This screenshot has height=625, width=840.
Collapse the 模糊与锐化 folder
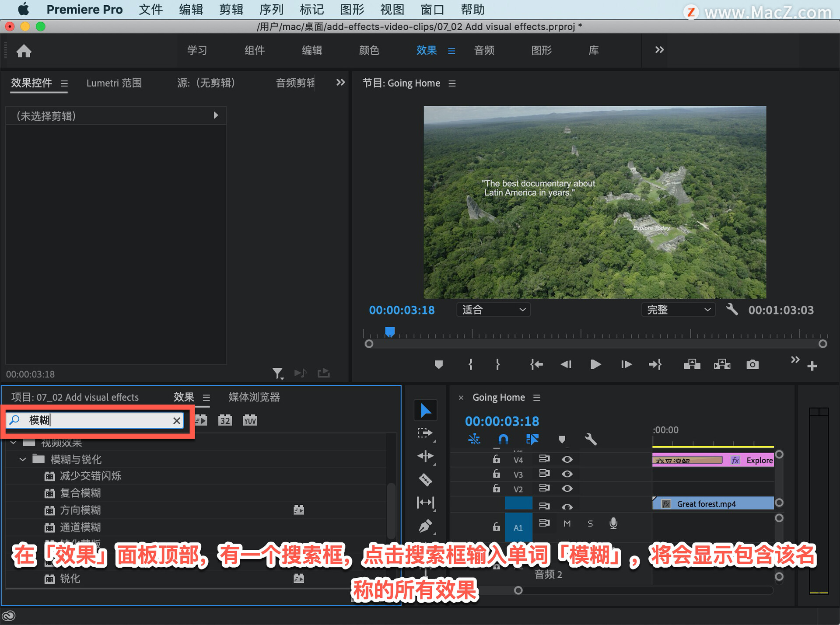coord(23,459)
